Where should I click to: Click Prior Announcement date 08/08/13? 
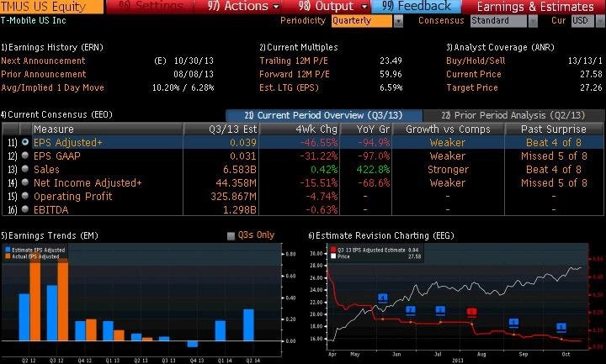pyautogui.click(x=194, y=75)
